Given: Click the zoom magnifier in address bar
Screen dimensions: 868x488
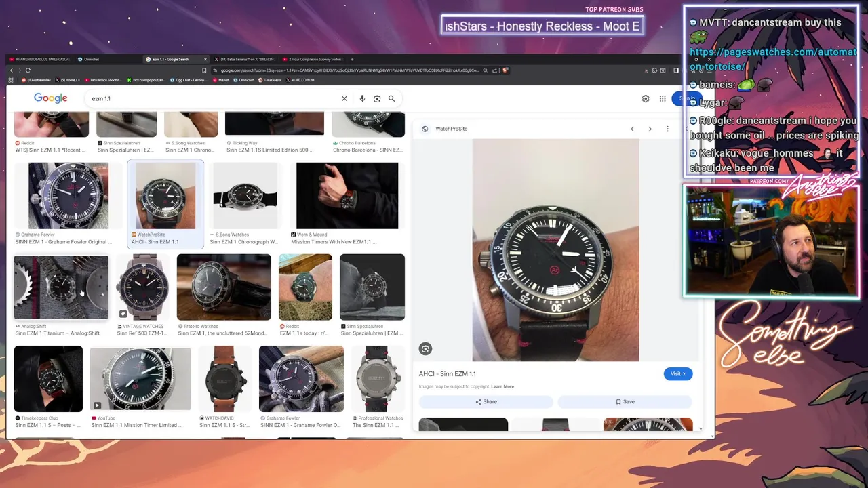Looking at the screenshot, I should pos(485,70).
